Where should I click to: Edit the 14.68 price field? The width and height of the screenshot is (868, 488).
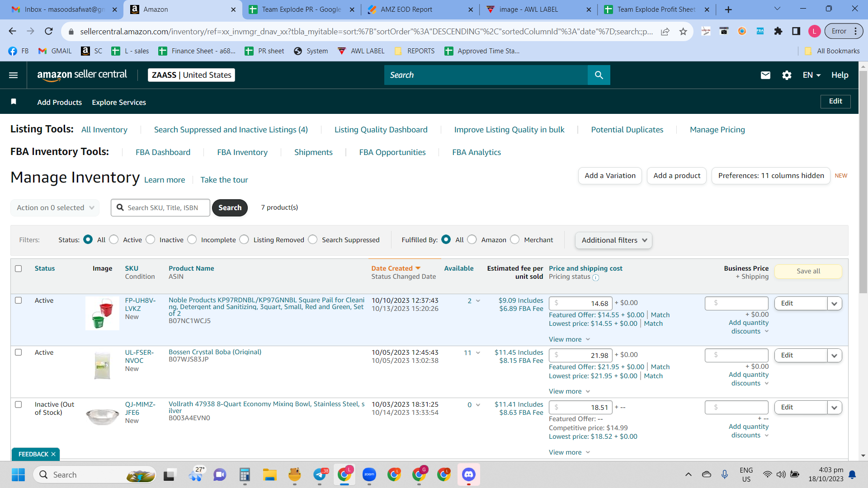pyautogui.click(x=580, y=304)
